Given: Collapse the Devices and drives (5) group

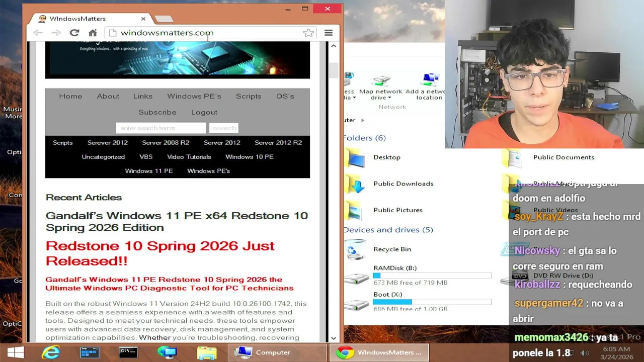Looking at the screenshot, I should (388, 230).
